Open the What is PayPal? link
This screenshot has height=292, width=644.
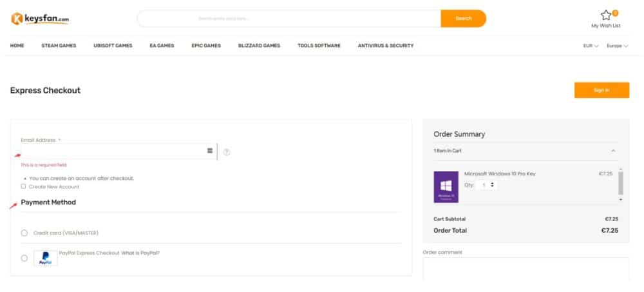(x=140, y=253)
